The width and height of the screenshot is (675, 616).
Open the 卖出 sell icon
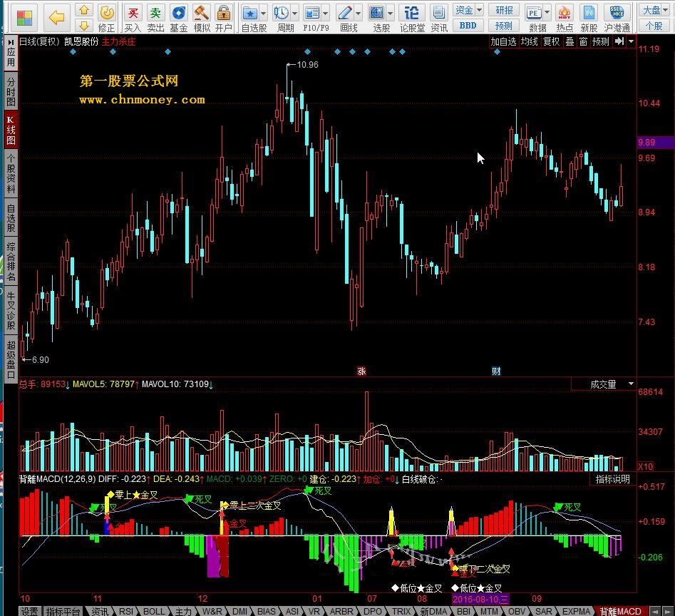[155, 18]
